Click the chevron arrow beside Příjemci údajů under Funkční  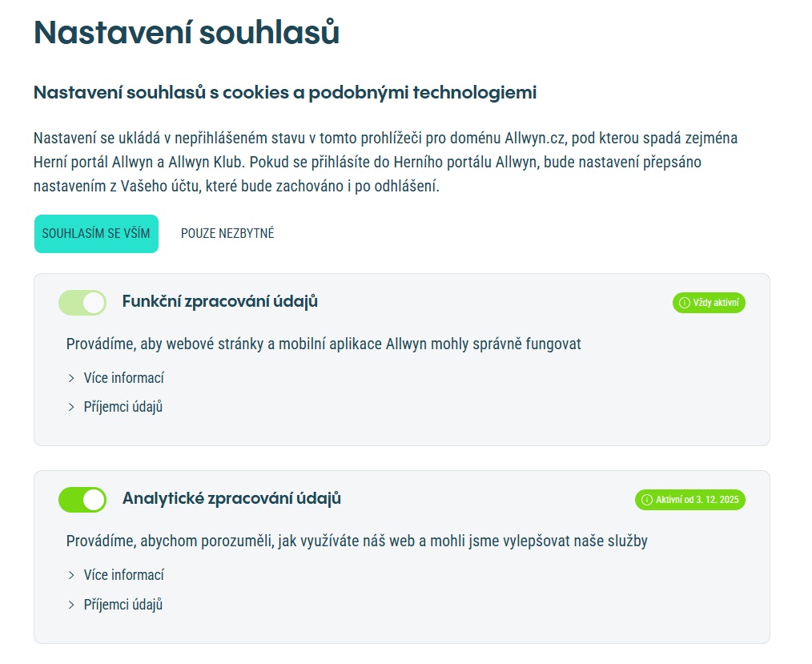pos(71,407)
